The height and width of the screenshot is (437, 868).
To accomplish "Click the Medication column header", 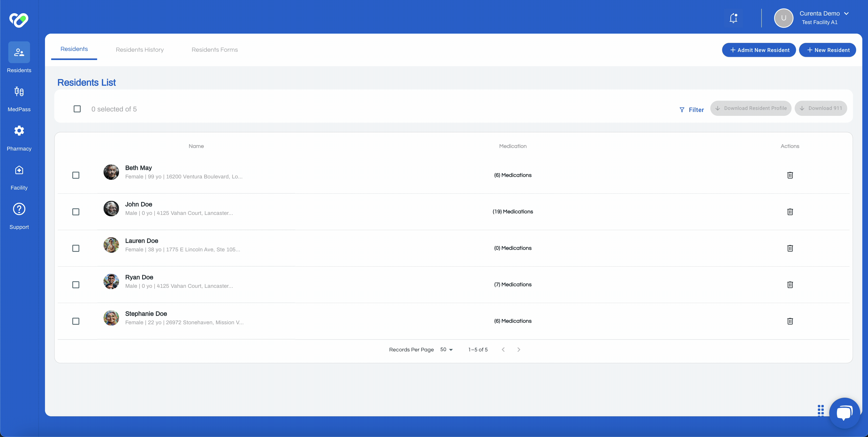I will pos(513,146).
